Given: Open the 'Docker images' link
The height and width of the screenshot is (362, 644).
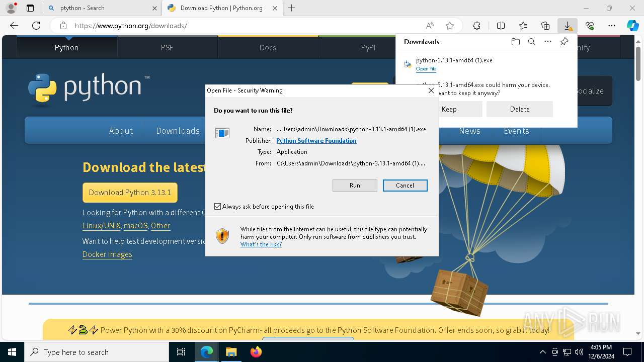Looking at the screenshot, I should coord(107,254).
